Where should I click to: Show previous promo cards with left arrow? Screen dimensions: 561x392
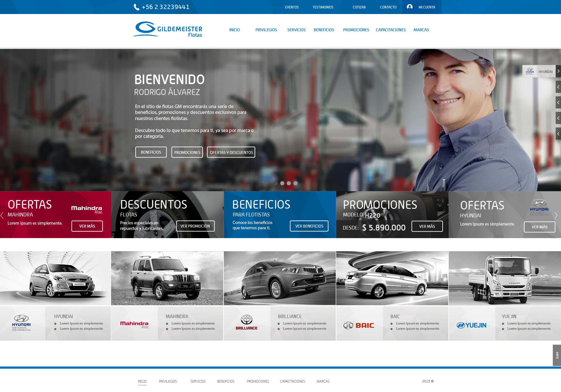(2, 215)
